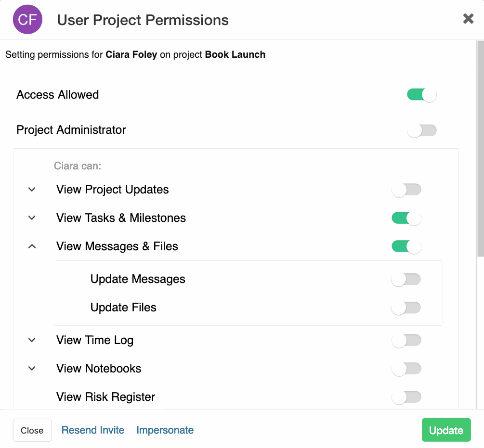Enable the Update Messages permission
This screenshot has height=448, width=484.
click(x=406, y=280)
